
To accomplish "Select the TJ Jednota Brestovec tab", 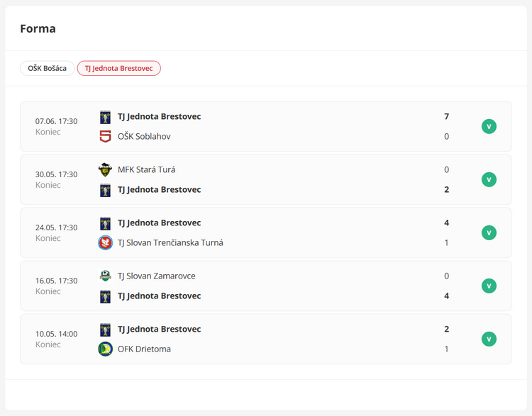I will (x=118, y=68).
